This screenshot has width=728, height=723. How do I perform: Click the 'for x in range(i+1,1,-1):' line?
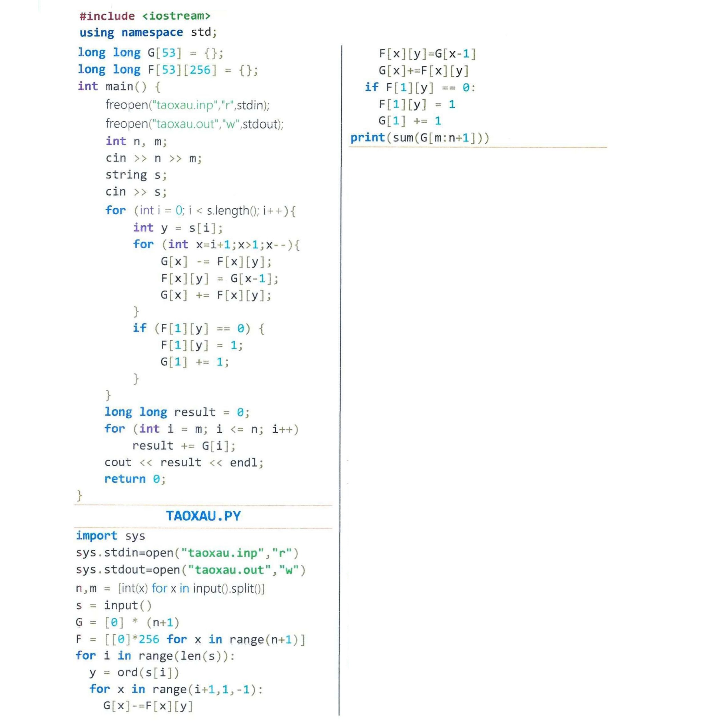point(176,690)
